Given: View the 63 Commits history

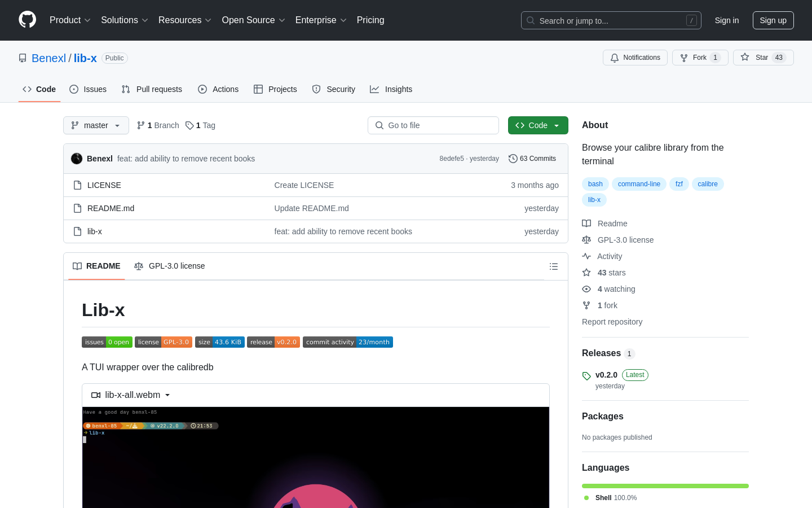Looking at the screenshot, I should [532, 159].
